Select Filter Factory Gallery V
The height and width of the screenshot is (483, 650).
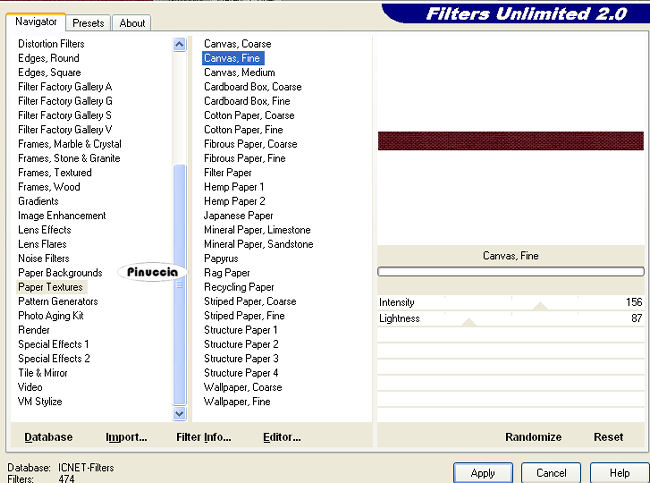(x=65, y=130)
